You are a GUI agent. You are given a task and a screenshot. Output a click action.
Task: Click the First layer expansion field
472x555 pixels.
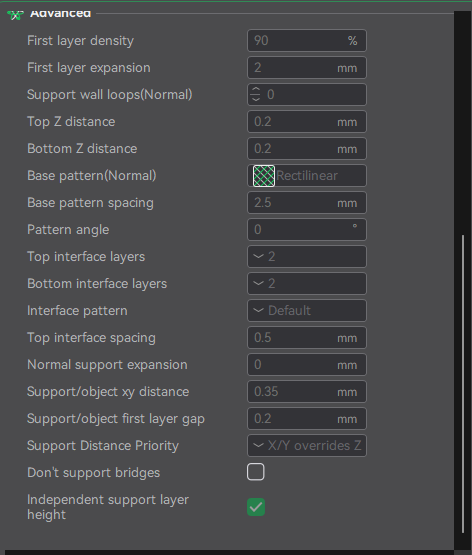point(307,68)
